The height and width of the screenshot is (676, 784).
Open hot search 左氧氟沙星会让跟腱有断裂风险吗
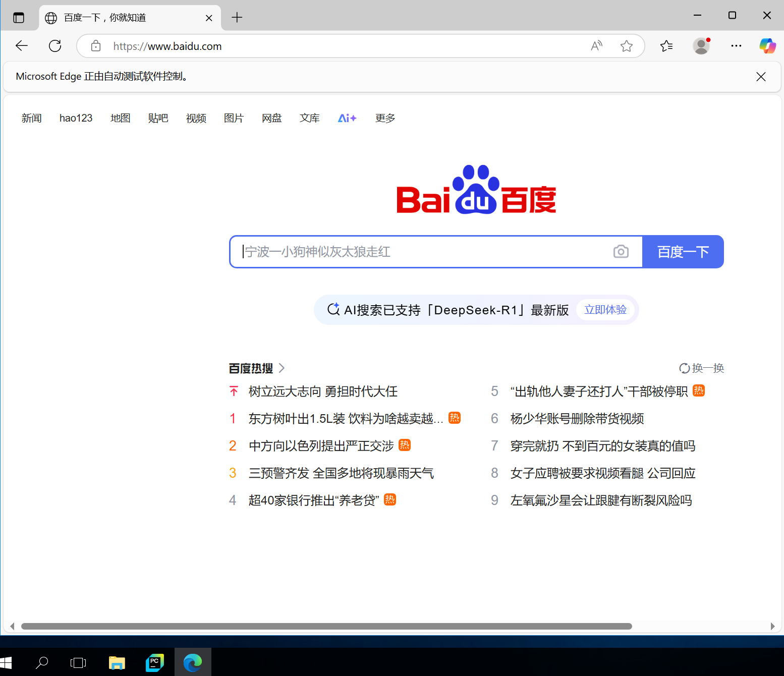click(x=601, y=500)
